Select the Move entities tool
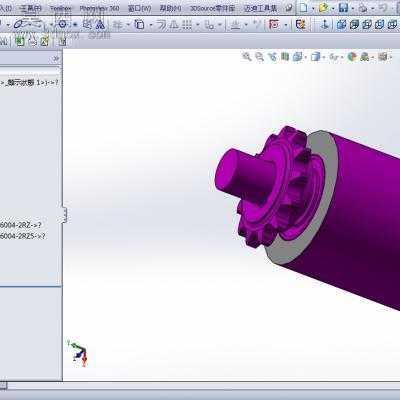 (210, 24)
